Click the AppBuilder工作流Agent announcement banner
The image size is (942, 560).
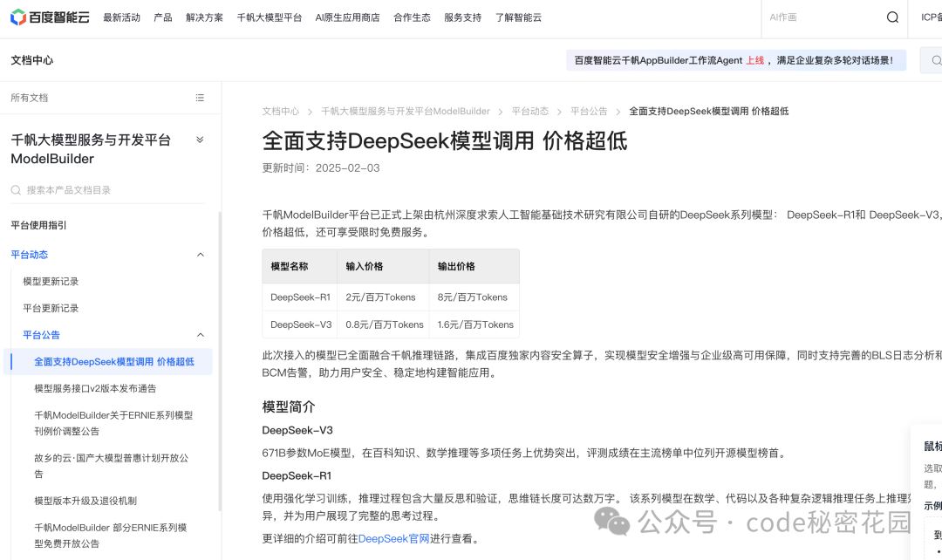click(x=736, y=60)
